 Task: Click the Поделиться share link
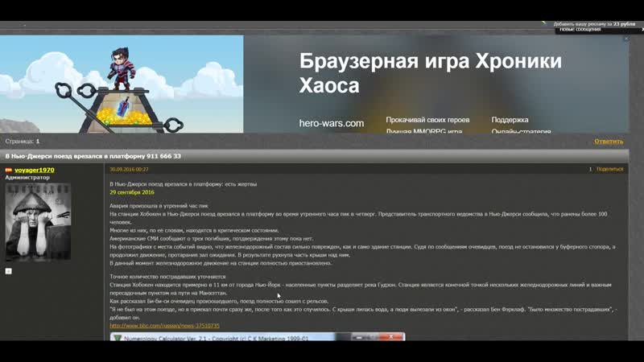click(609, 169)
